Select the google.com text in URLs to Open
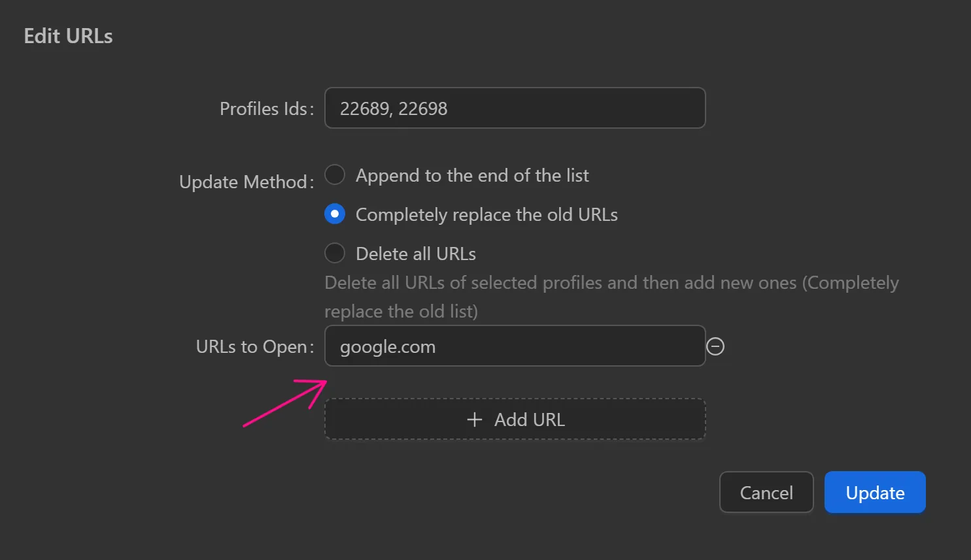 387,346
